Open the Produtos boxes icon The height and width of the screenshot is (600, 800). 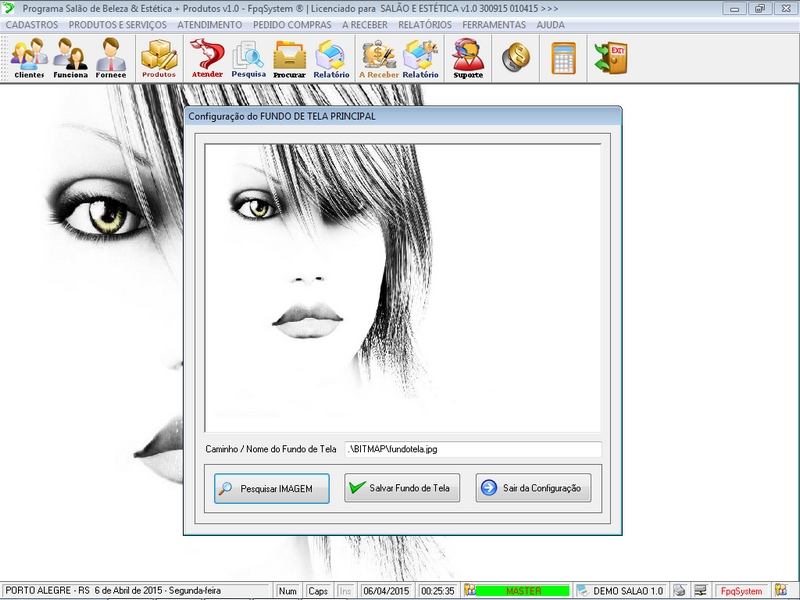(159, 58)
